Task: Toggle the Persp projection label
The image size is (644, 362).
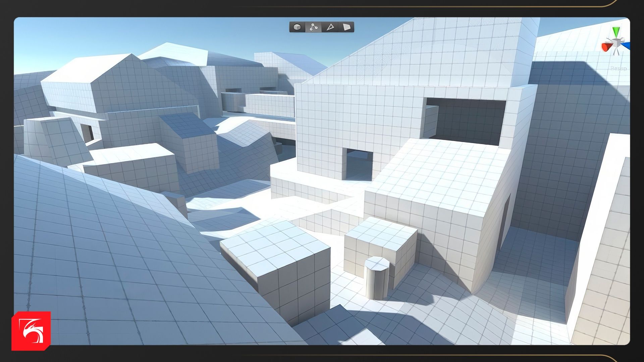Action: [618, 69]
